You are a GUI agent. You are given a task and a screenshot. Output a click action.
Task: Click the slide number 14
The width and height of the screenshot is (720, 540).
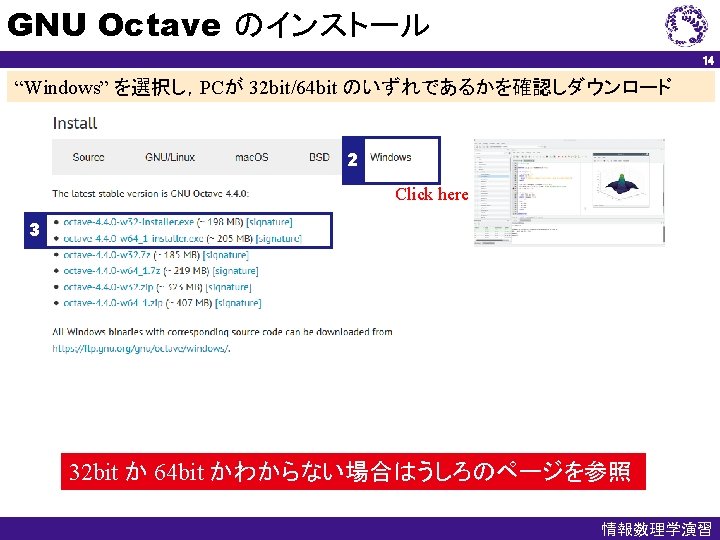[708, 60]
